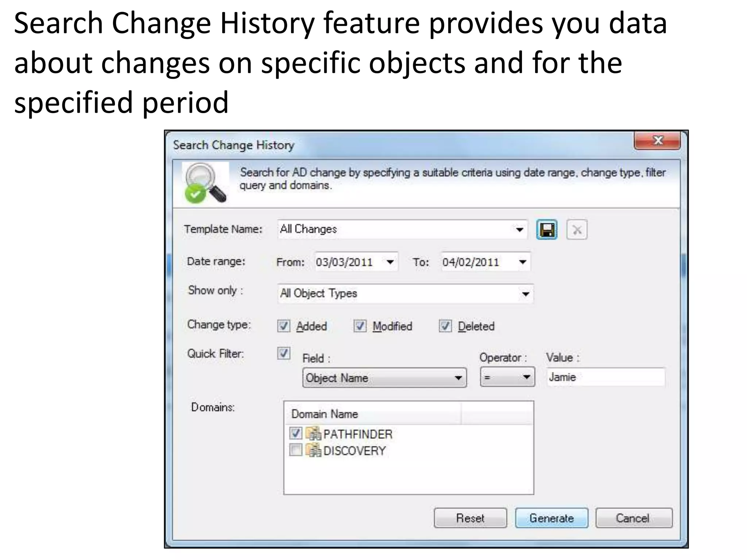747x560 pixels.
Task: Expand the Show only object types dropdown
Action: point(525,294)
